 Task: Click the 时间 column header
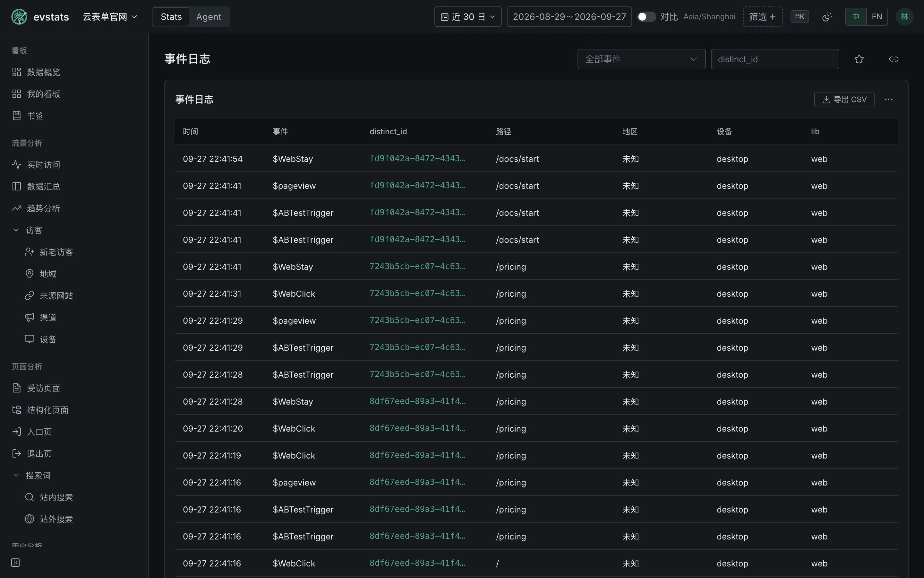pyautogui.click(x=191, y=132)
